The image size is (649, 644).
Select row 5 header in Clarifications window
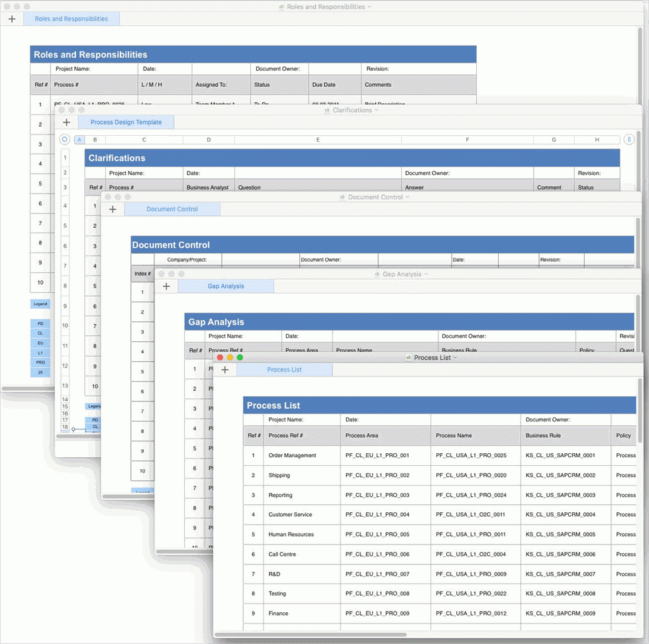point(65,226)
